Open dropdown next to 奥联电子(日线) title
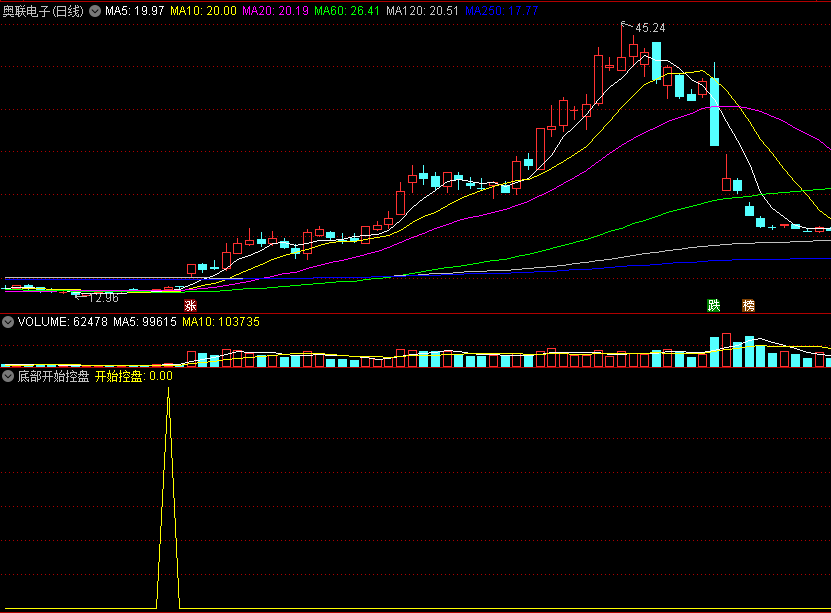The width and height of the screenshot is (831, 613). [95, 11]
